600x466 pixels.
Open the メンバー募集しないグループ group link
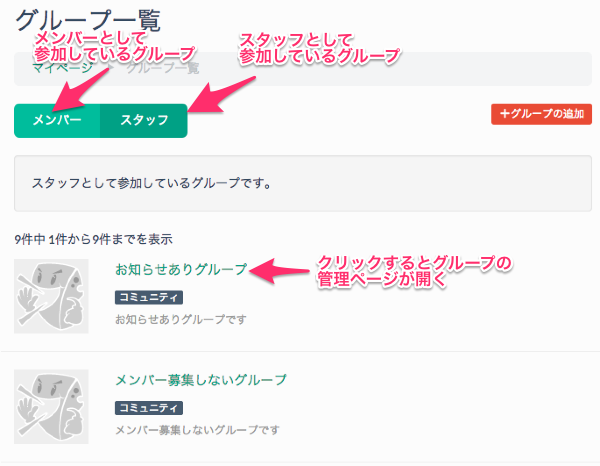201,380
